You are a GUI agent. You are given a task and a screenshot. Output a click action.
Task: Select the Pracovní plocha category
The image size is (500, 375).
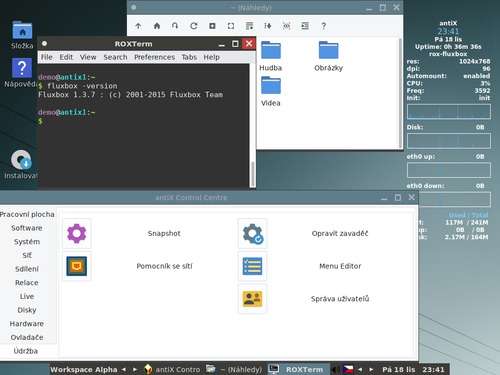(x=27, y=214)
